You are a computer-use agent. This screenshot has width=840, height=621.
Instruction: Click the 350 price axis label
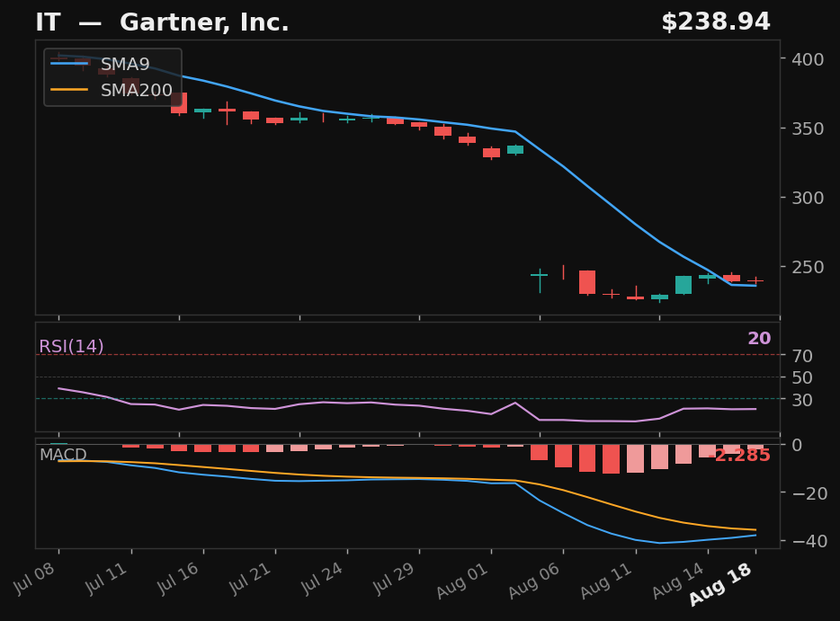click(x=808, y=129)
